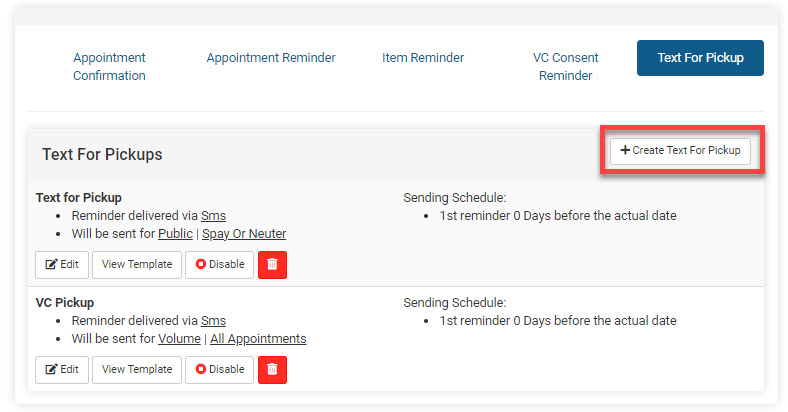This screenshot has width=788, height=412.
Task: Open the Spay Or Neuter link
Action: pyautogui.click(x=244, y=234)
